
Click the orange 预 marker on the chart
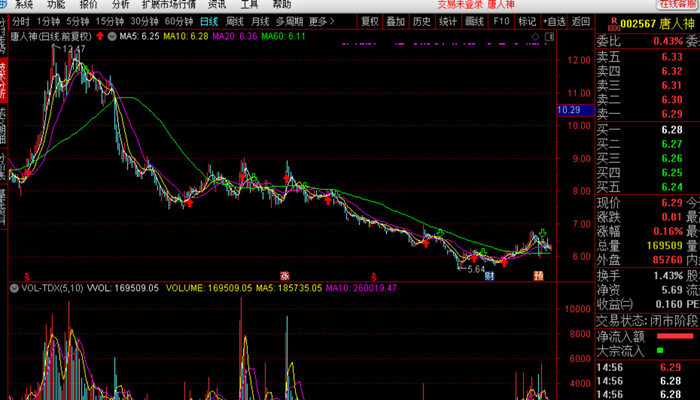[539, 276]
